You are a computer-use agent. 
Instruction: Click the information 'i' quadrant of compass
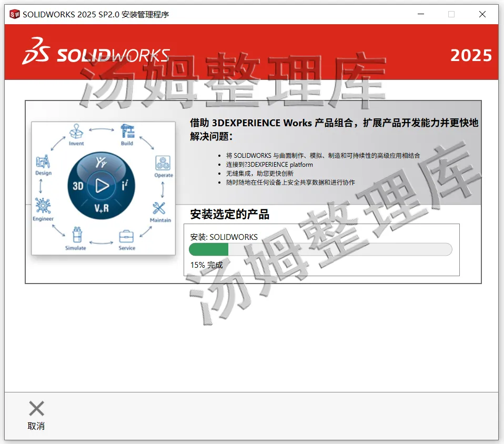click(125, 185)
